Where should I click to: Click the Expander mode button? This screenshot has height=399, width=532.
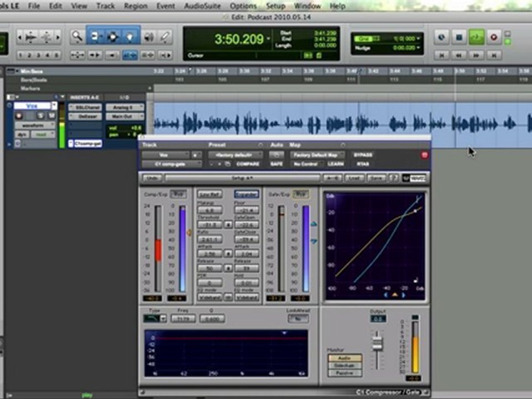pyautogui.click(x=247, y=195)
